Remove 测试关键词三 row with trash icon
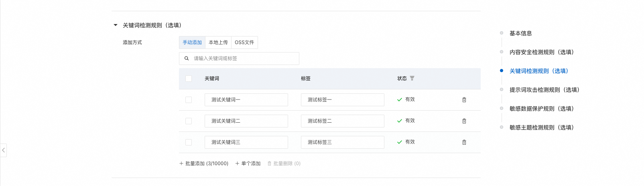Viewport: 644px width, 186px height. coord(464,142)
